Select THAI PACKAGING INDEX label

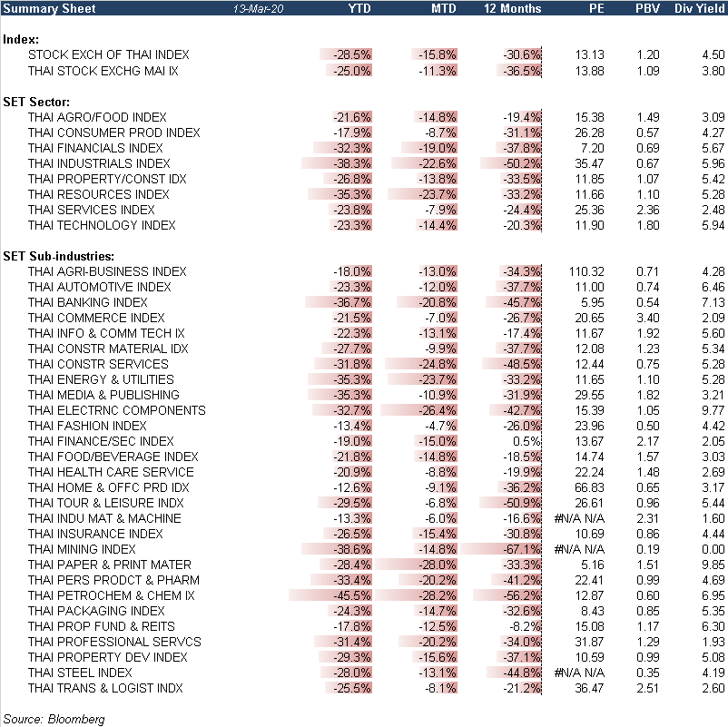coord(96,611)
